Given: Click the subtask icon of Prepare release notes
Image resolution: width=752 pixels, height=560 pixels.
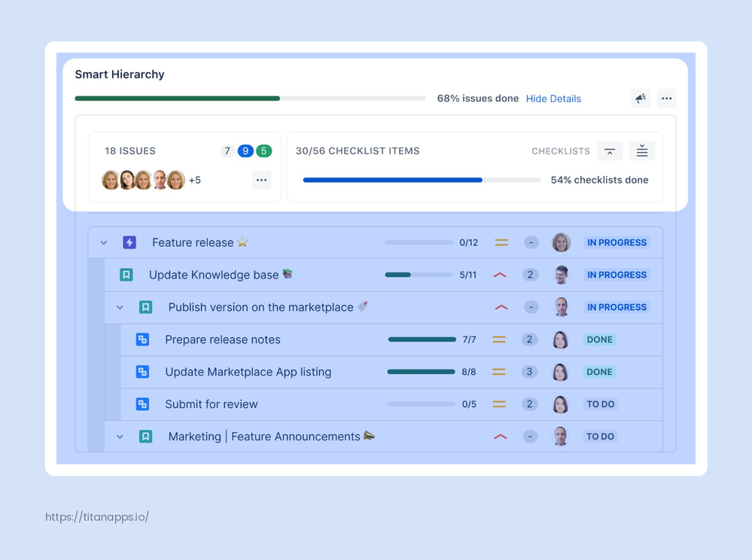Looking at the screenshot, I should point(142,339).
